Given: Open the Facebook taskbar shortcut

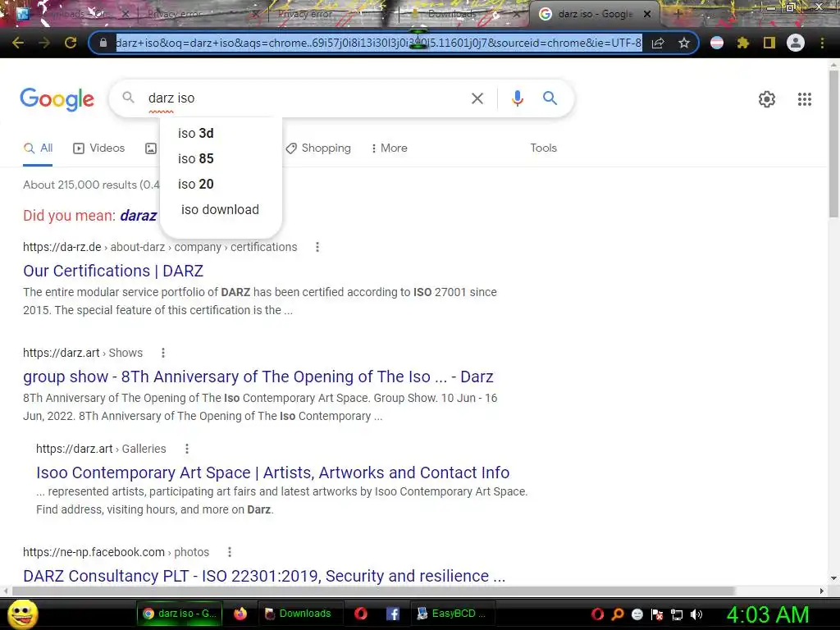Looking at the screenshot, I should point(393,614).
